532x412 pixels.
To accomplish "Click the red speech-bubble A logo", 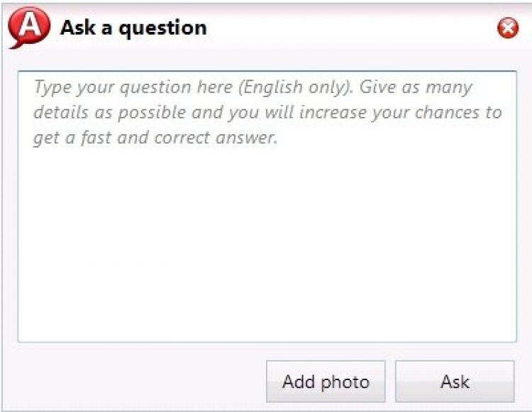I will tap(29, 28).
